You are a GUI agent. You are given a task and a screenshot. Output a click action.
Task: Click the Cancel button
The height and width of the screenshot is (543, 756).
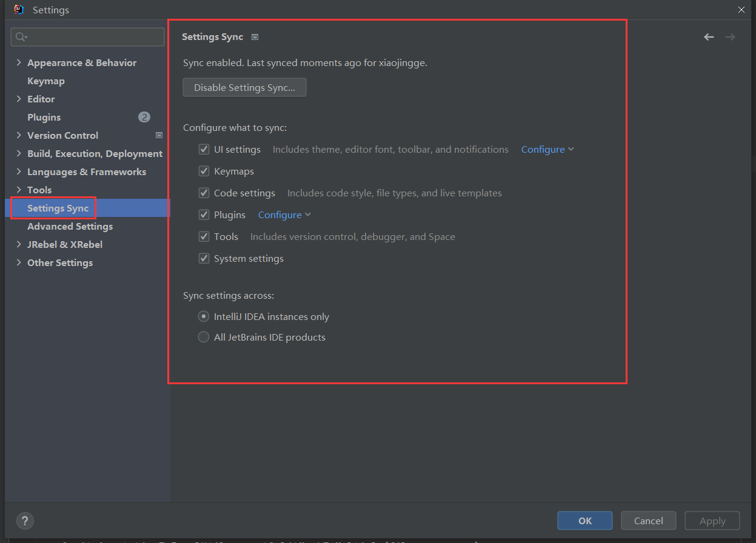[x=649, y=521]
